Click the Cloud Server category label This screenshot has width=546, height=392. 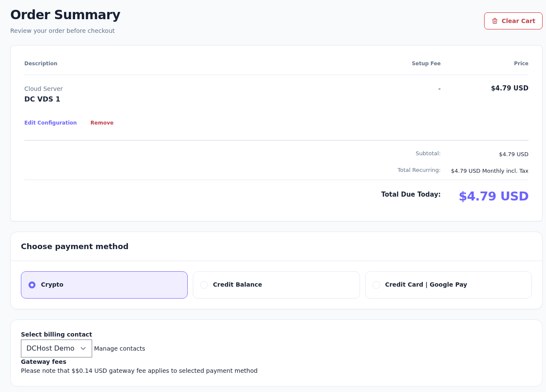pos(44,89)
